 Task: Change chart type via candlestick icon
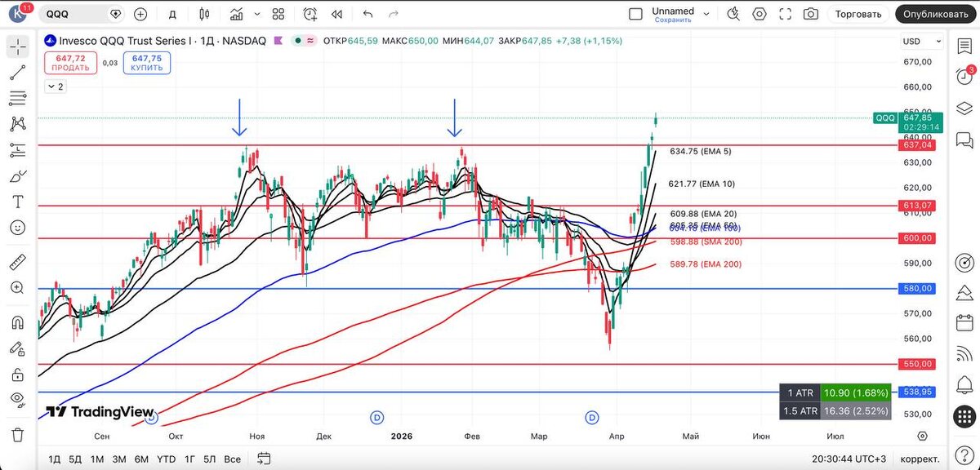204,14
